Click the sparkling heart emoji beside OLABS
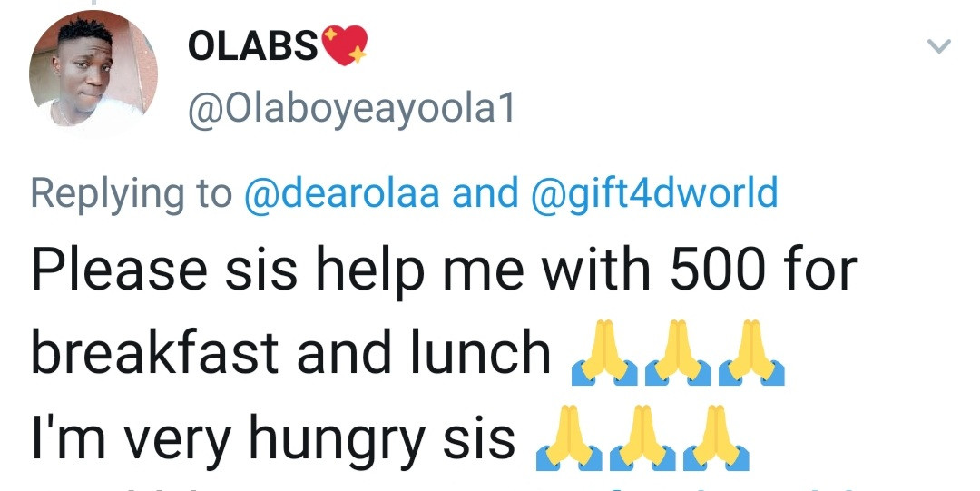980x491 pixels. tap(345, 45)
